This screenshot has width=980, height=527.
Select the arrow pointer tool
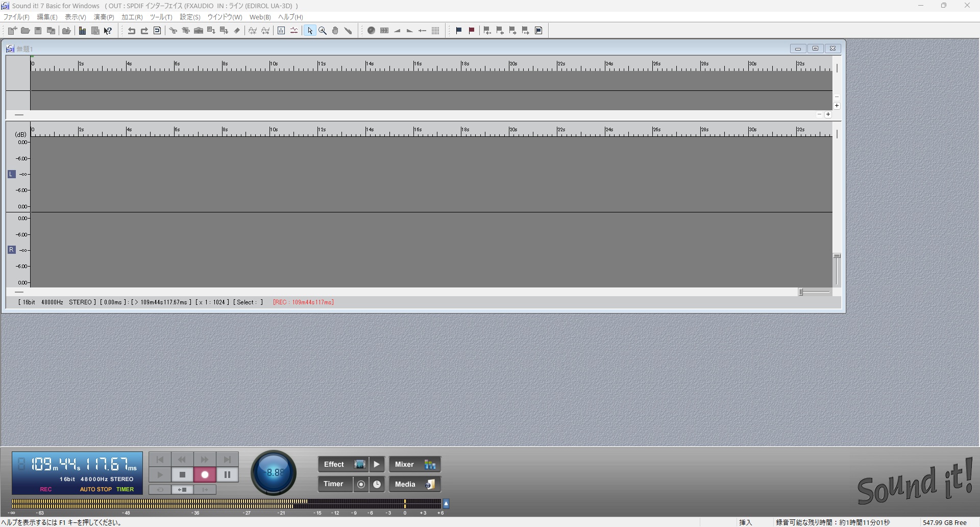coord(310,31)
